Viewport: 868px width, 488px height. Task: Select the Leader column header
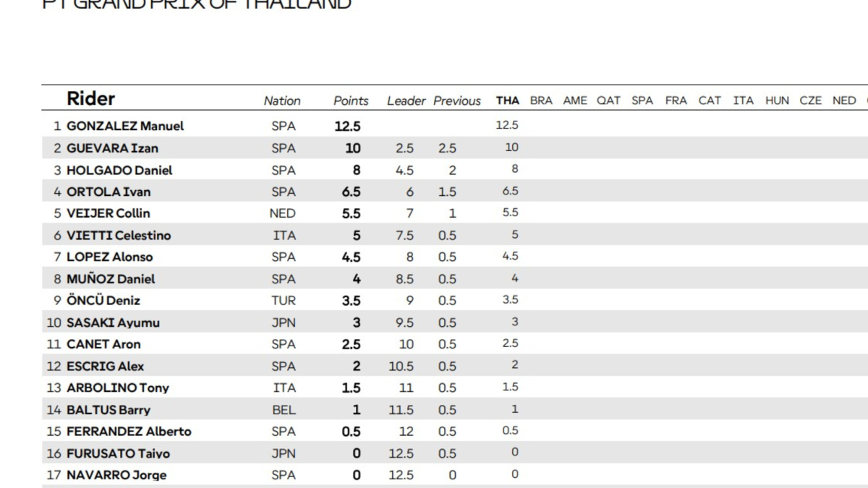[406, 101]
